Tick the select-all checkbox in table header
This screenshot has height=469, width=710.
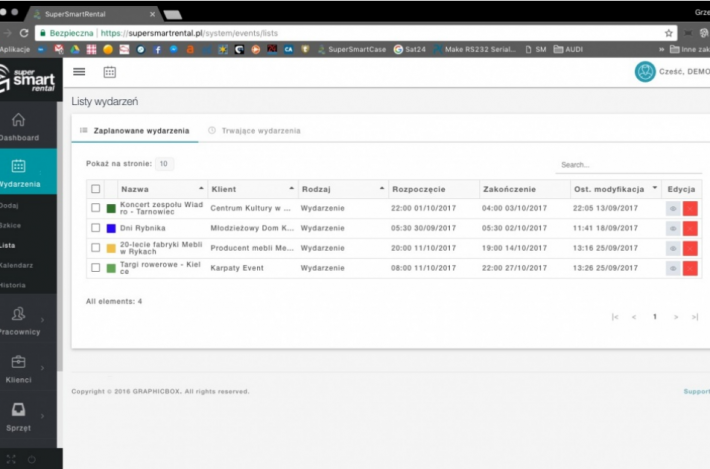pos(96,189)
